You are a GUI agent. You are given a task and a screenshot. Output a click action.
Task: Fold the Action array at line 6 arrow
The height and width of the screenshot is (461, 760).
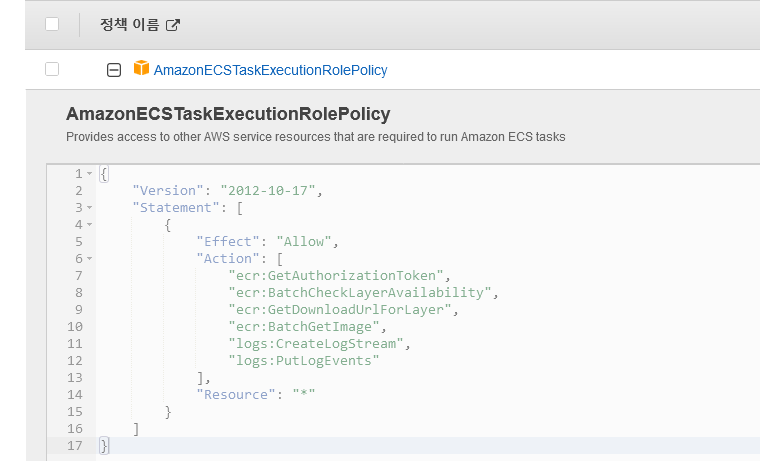(x=90, y=258)
